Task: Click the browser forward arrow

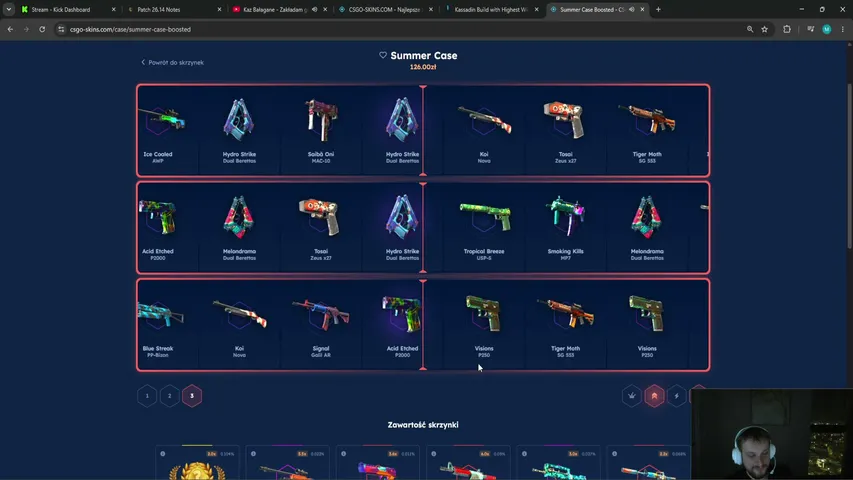Action: pyautogui.click(x=26, y=29)
